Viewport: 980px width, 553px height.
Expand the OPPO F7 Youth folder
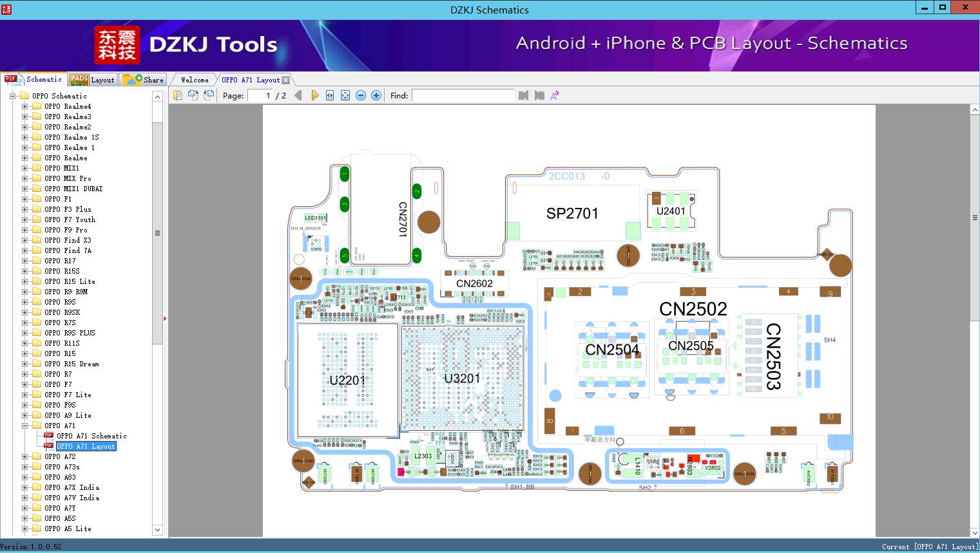[24, 220]
